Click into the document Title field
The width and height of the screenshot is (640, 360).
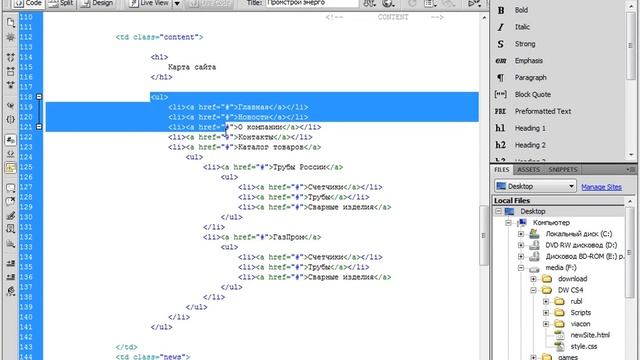coord(312,3)
